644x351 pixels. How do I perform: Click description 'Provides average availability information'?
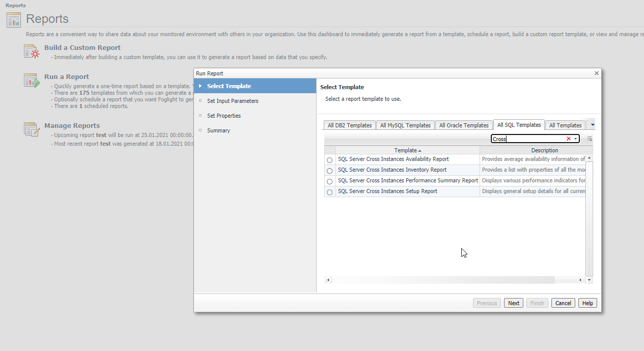(x=534, y=159)
